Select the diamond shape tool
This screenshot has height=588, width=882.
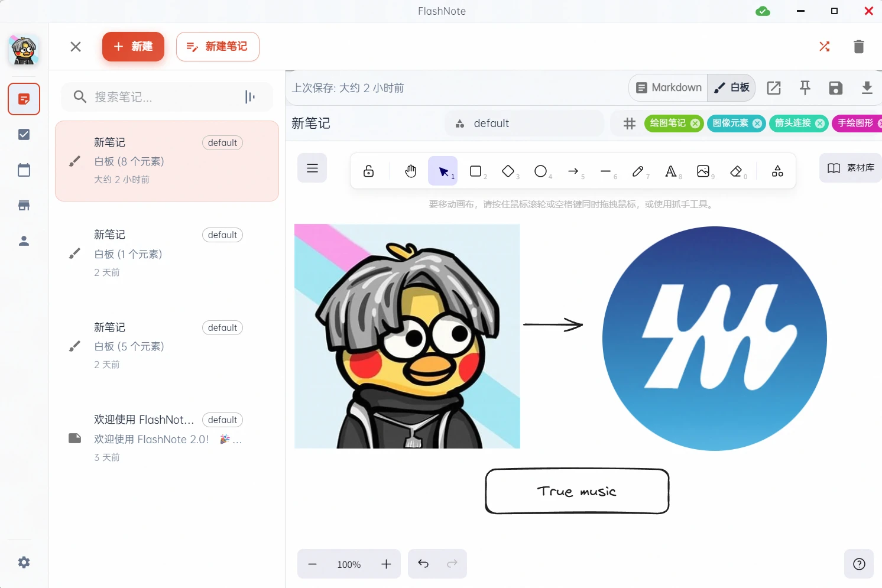508,171
